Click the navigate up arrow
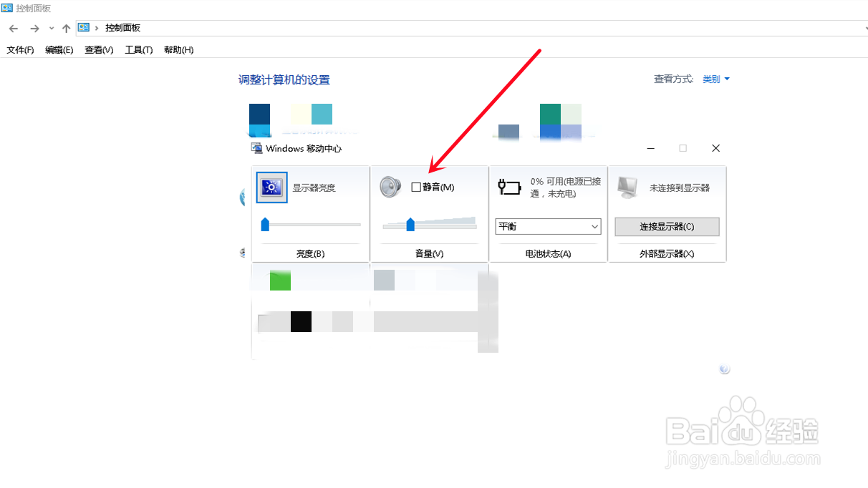Image resolution: width=868 pixels, height=488 pixels. (x=66, y=28)
